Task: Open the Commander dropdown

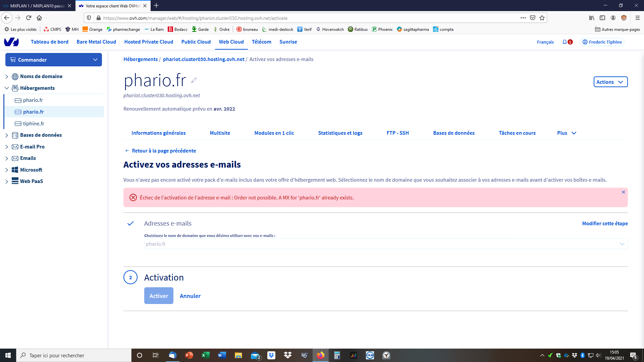Action: tap(54, 60)
